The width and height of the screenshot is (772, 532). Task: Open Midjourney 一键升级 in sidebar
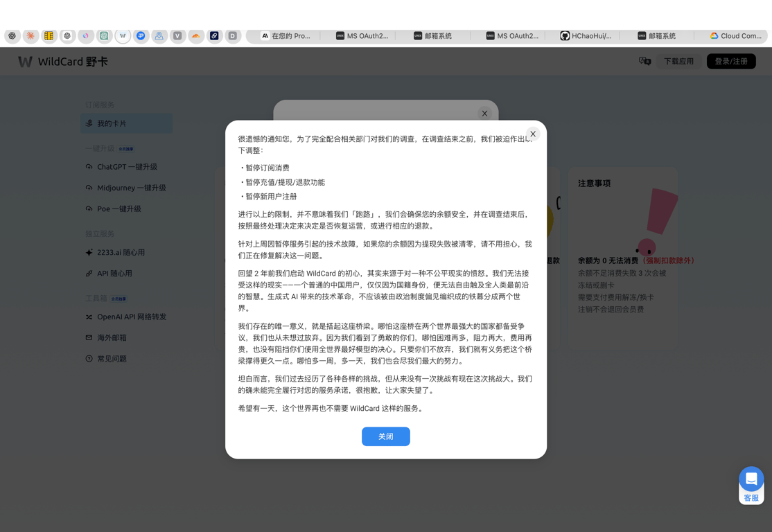click(127, 188)
